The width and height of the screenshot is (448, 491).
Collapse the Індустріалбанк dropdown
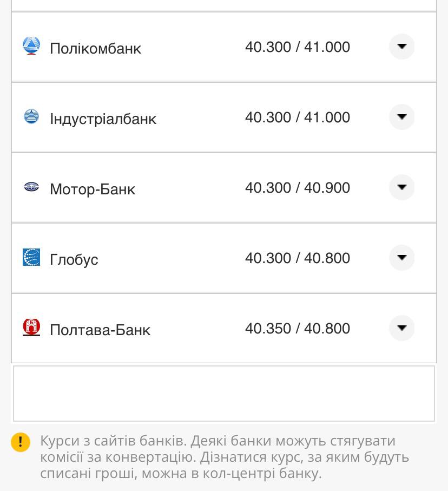[401, 117]
